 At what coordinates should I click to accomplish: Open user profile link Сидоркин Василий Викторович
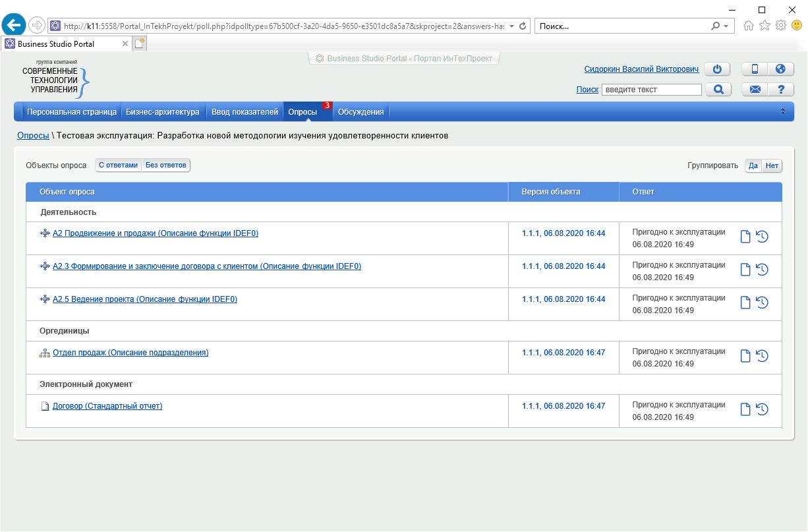coord(641,69)
